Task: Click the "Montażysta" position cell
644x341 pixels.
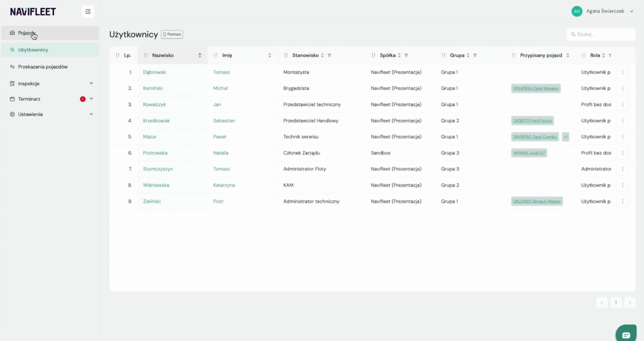Action: click(x=296, y=72)
